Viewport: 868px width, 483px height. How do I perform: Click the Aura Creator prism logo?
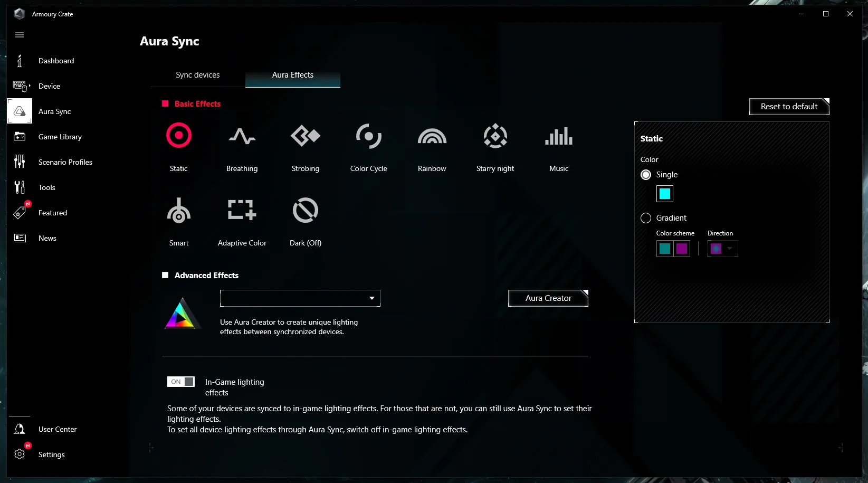coord(182,314)
